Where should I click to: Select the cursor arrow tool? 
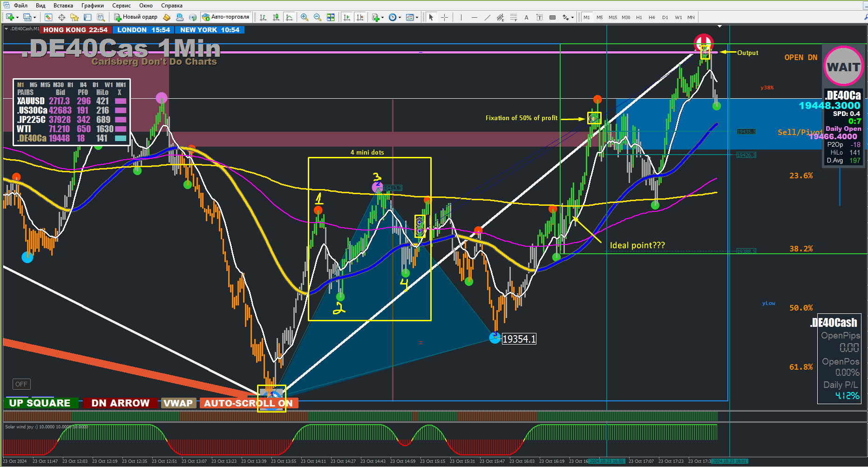(431, 17)
